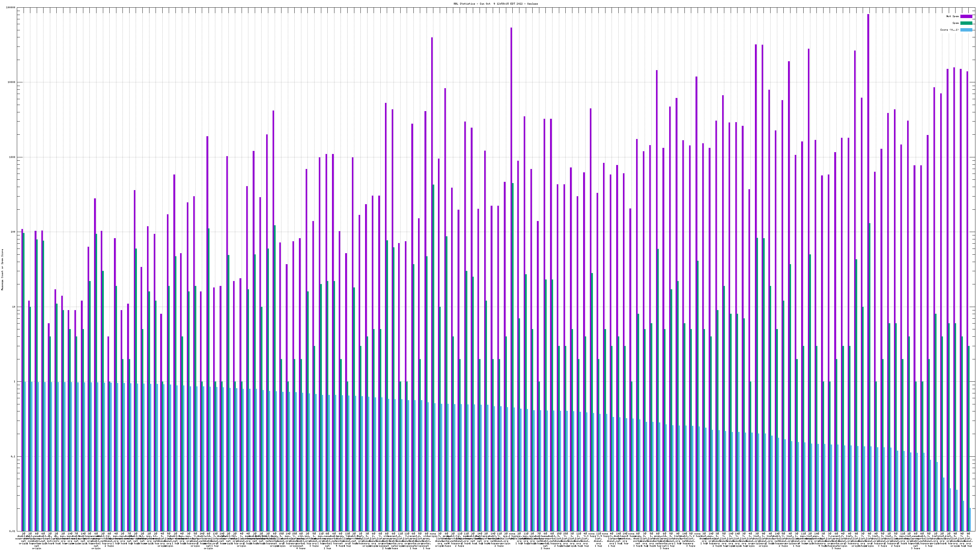This screenshot has height=551, width=980.
Task: Click the 1000 y-axis tick label
Action: pyautogui.click(x=13, y=157)
